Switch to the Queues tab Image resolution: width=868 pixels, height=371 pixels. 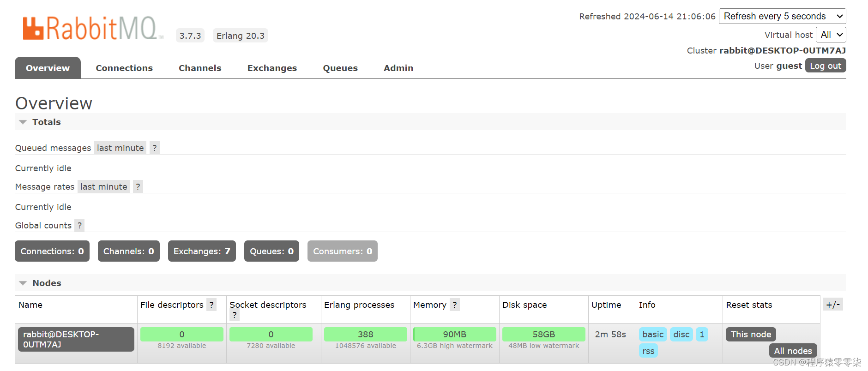[340, 68]
